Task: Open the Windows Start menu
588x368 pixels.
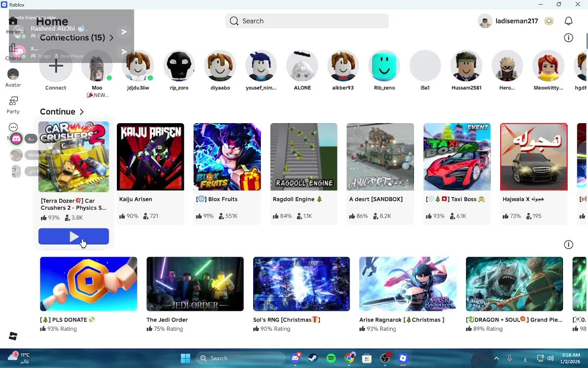Action: [185, 358]
